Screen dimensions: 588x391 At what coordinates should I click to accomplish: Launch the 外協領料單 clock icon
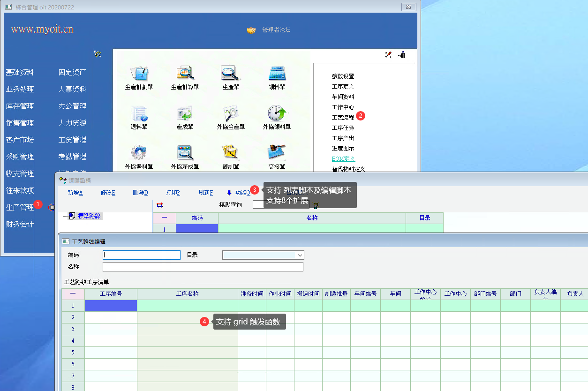(277, 113)
